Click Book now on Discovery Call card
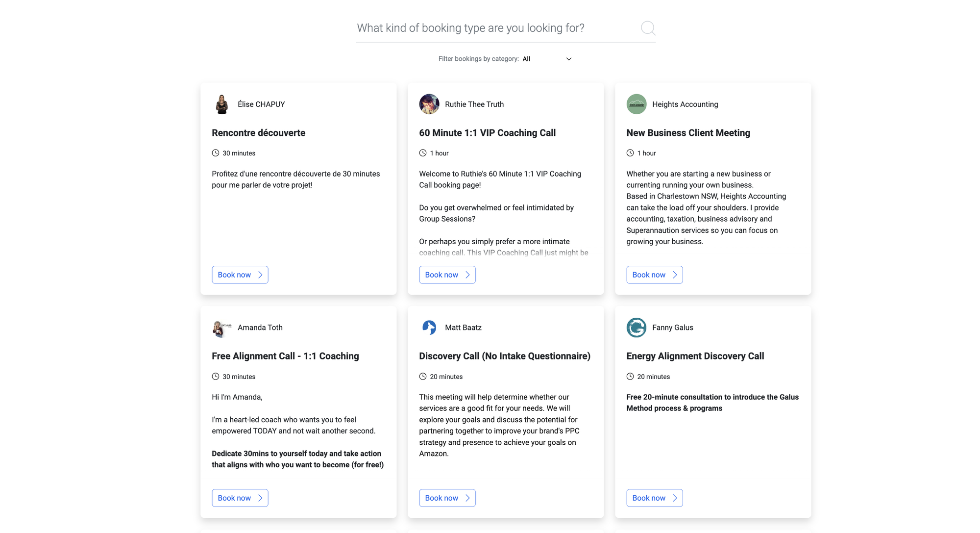 point(447,498)
